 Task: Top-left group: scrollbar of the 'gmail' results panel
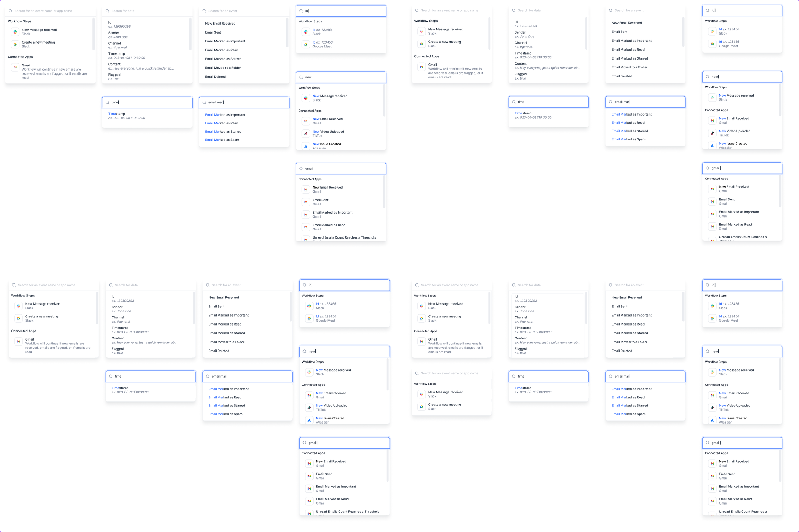coord(384,192)
